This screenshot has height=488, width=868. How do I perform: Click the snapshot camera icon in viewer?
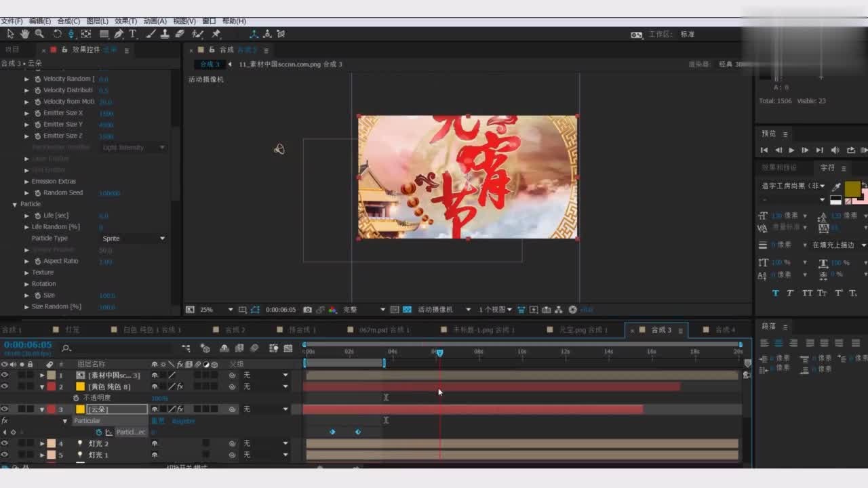pyautogui.click(x=308, y=310)
